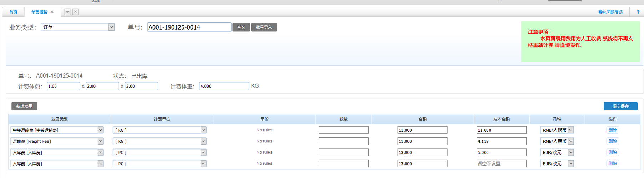
Task: Open the 系统问题反馈 link
Action: coord(610,12)
